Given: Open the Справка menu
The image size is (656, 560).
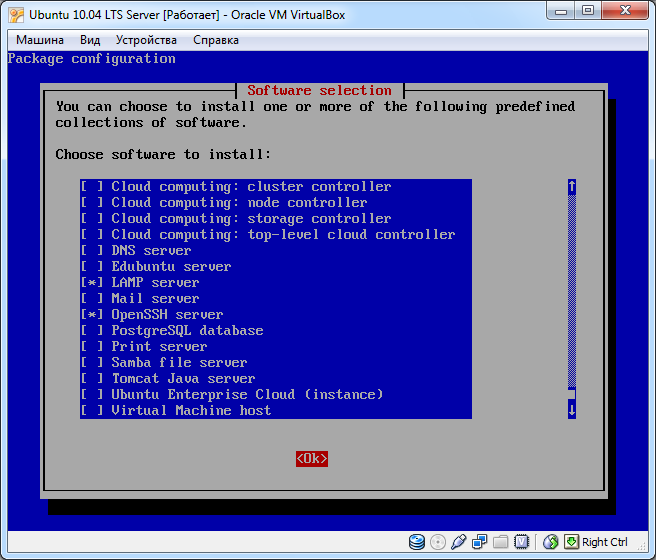Looking at the screenshot, I should pos(215,40).
